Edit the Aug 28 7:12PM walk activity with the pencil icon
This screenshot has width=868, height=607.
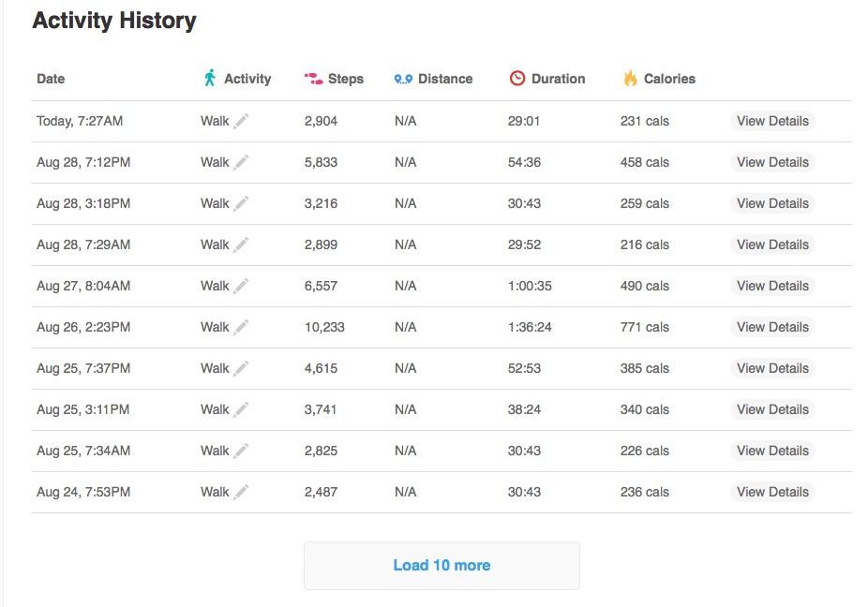click(x=241, y=162)
